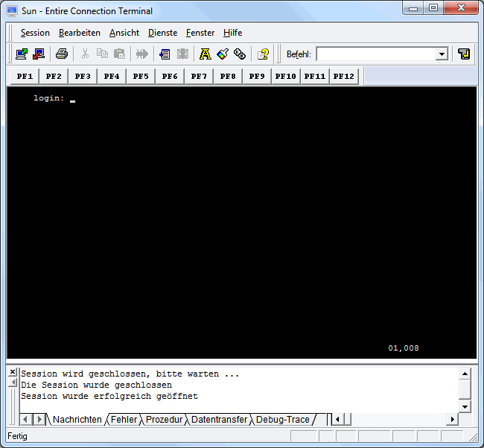Screen dimensions: 484x448
Task: Click the close session toolbar icon
Action: click(39, 54)
